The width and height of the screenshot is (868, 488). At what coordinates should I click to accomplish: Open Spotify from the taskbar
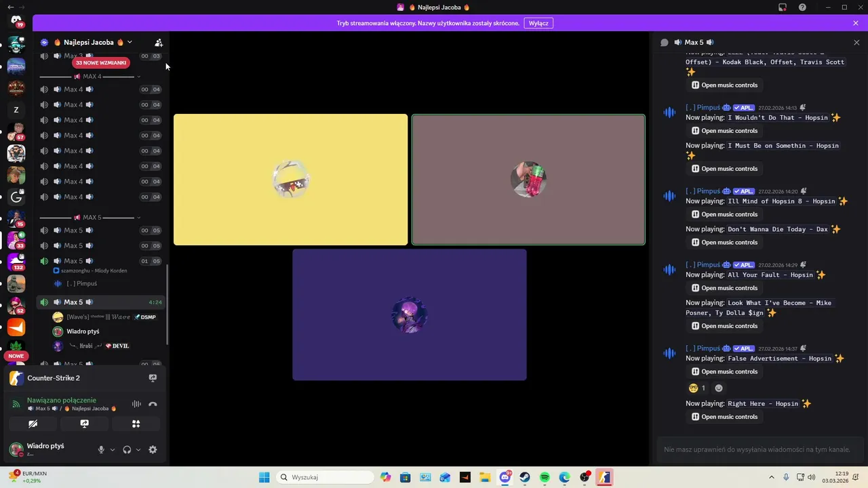pyautogui.click(x=545, y=477)
